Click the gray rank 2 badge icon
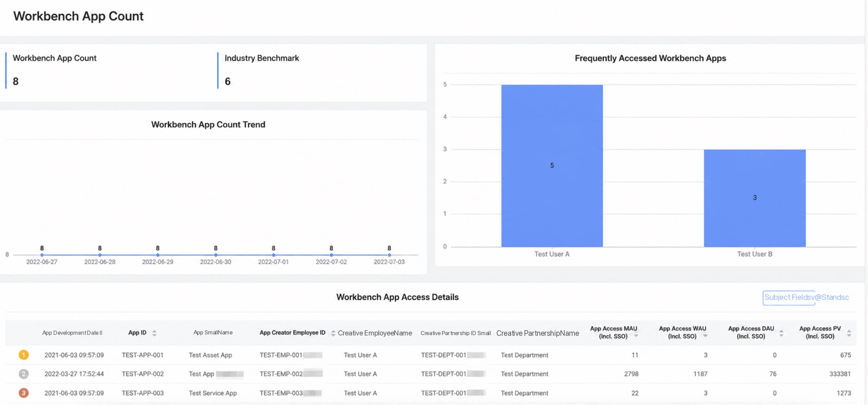Screen dimensions: 868x405 point(23,373)
